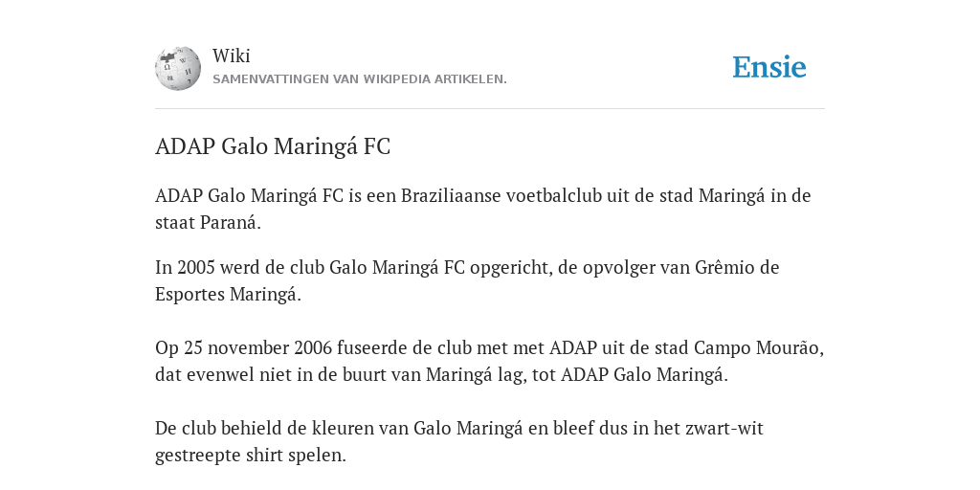The image size is (980, 490).
Task: Click the words 'gestreepte shirt spelen'
Action: (x=250, y=455)
